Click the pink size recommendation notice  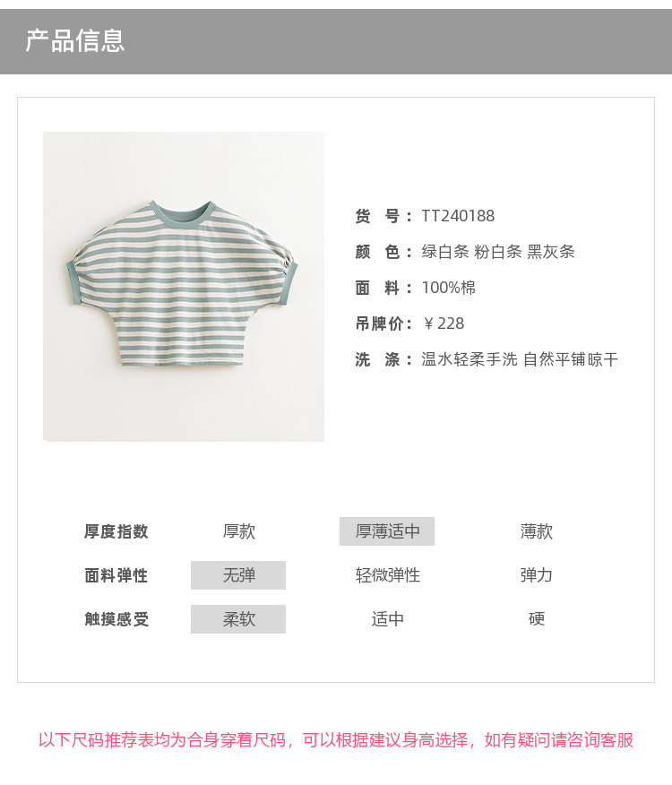click(336, 740)
